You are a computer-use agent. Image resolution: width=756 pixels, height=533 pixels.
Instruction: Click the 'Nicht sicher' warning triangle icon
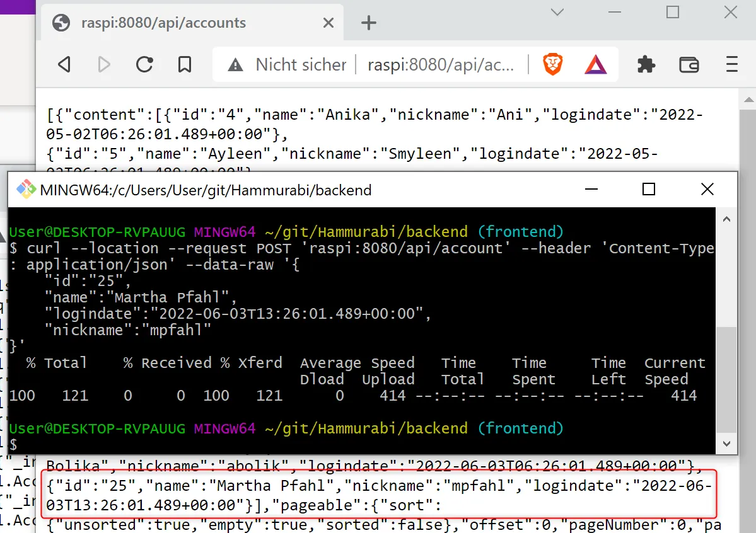click(x=235, y=64)
